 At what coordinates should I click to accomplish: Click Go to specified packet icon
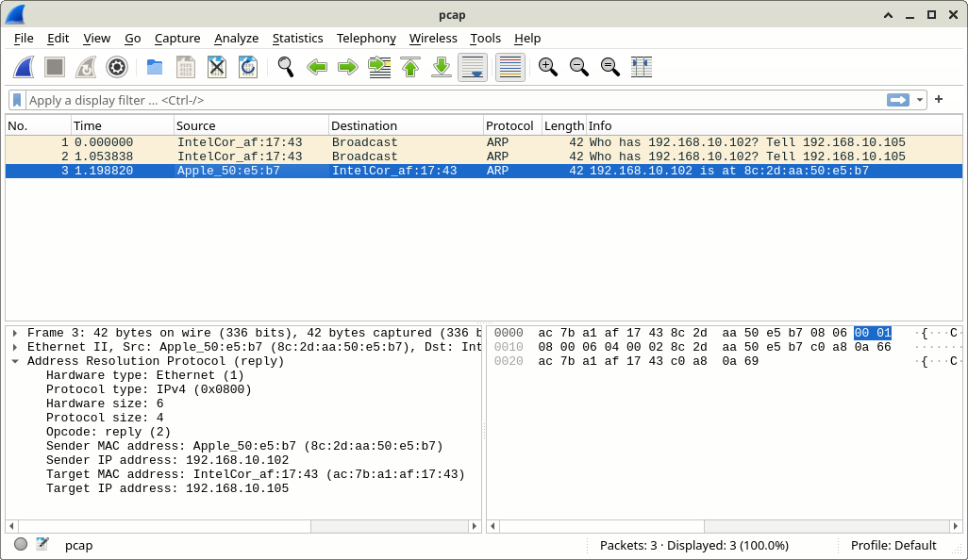379,67
